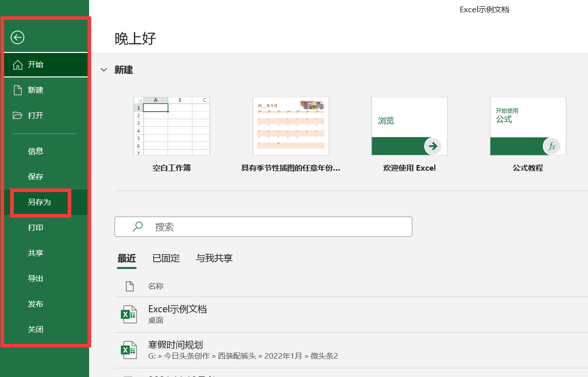Image resolution: width=588 pixels, height=377 pixels.
Task: Collapse the 新建 section chevron
Action: (104, 70)
